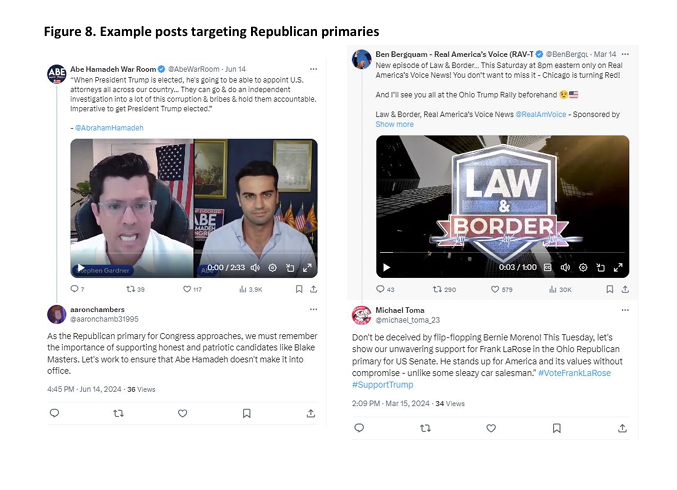The height and width of the screenshot is (490, 677).
Task: Like the aaronchambers post
Action: 183,414
